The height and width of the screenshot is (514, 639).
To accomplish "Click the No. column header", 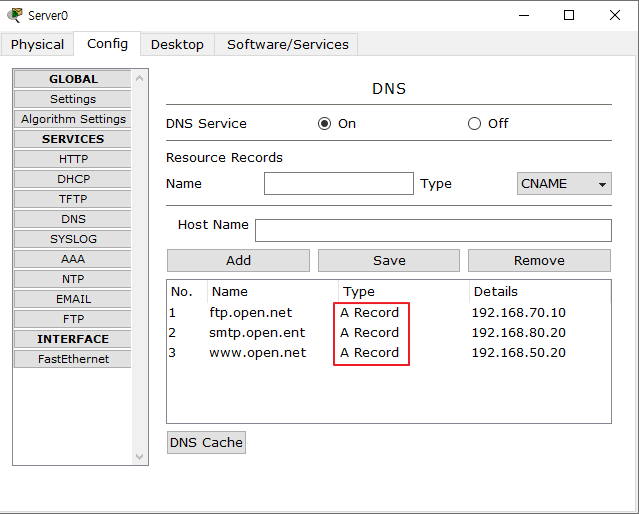I will (x=187, y=291).
